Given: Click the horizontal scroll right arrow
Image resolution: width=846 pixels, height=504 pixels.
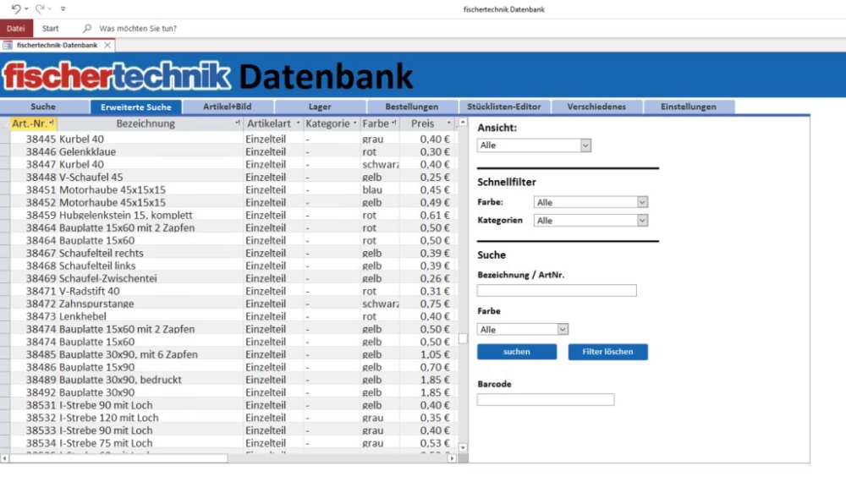Looking at the screenshot, I should click(452, 458).
